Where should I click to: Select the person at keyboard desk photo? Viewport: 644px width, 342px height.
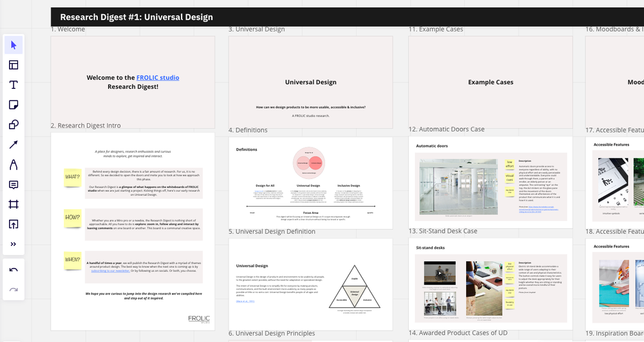(484, 288)
